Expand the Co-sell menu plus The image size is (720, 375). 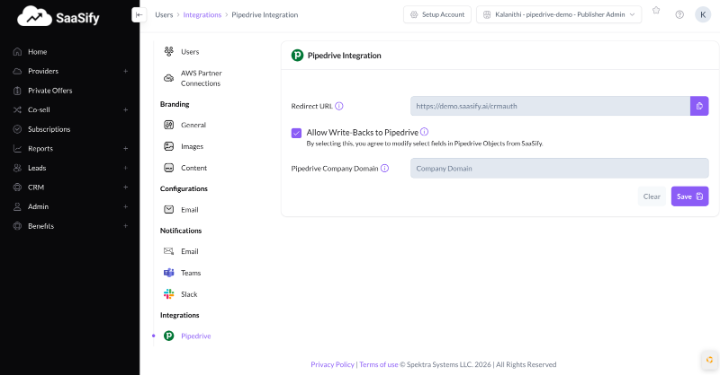click(x=125, y=110)
